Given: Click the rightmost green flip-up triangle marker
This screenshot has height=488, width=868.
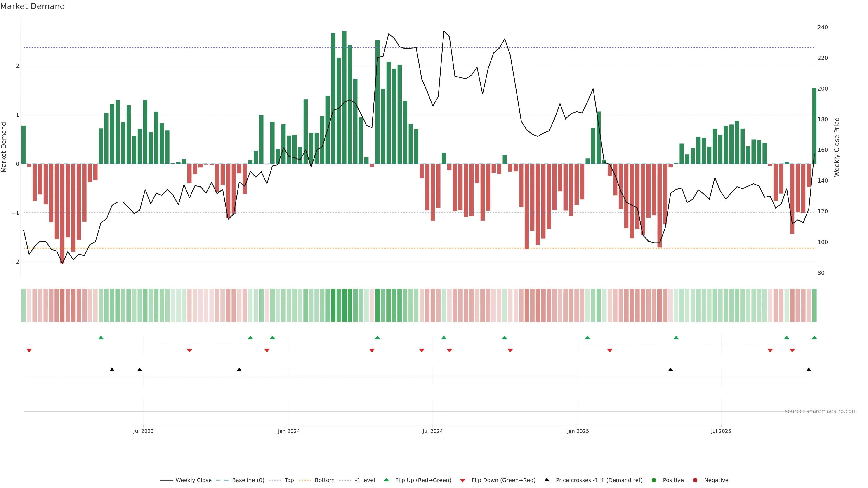Looking at the screenshot, I should [814, 338].
